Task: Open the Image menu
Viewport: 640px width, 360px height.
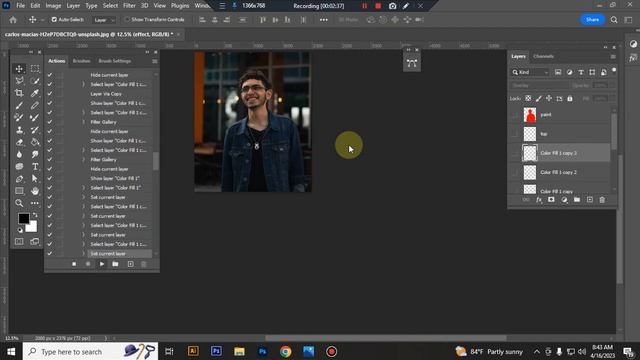Action: pos(53,6)
